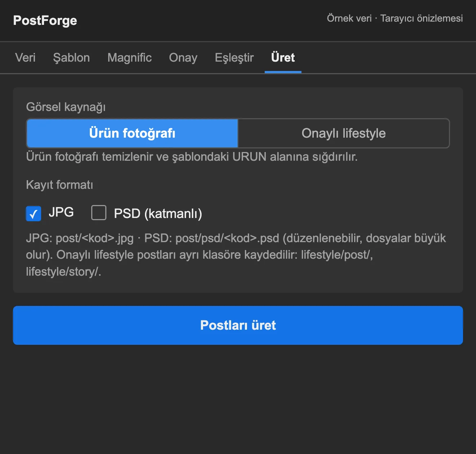Click the 'Ürün fotoğrafı temizlenir' description text
476x454 pixels.
192,157
